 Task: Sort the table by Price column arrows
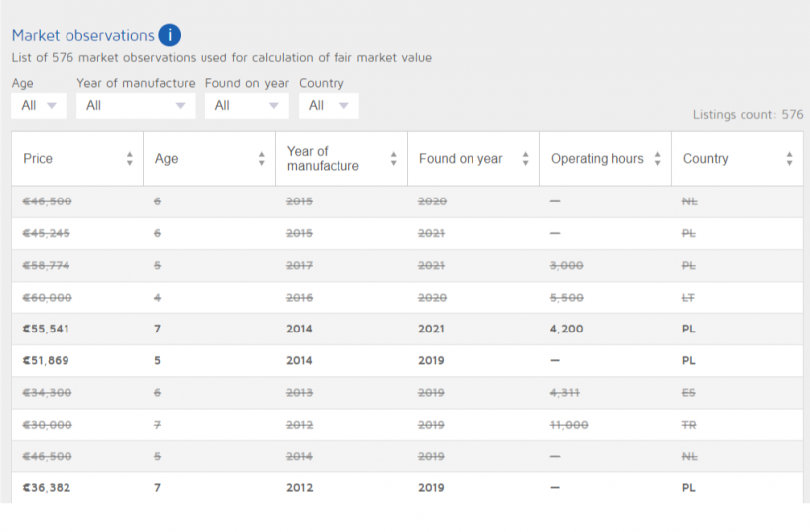130,159
